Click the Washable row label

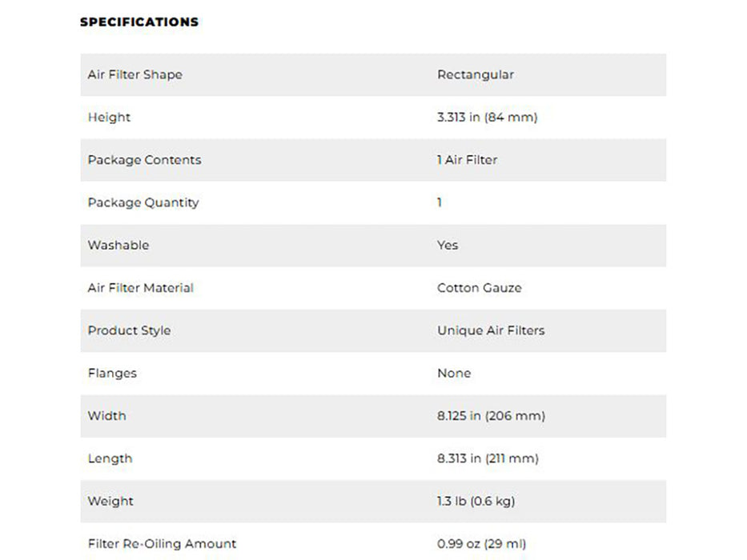click(118, 246)
